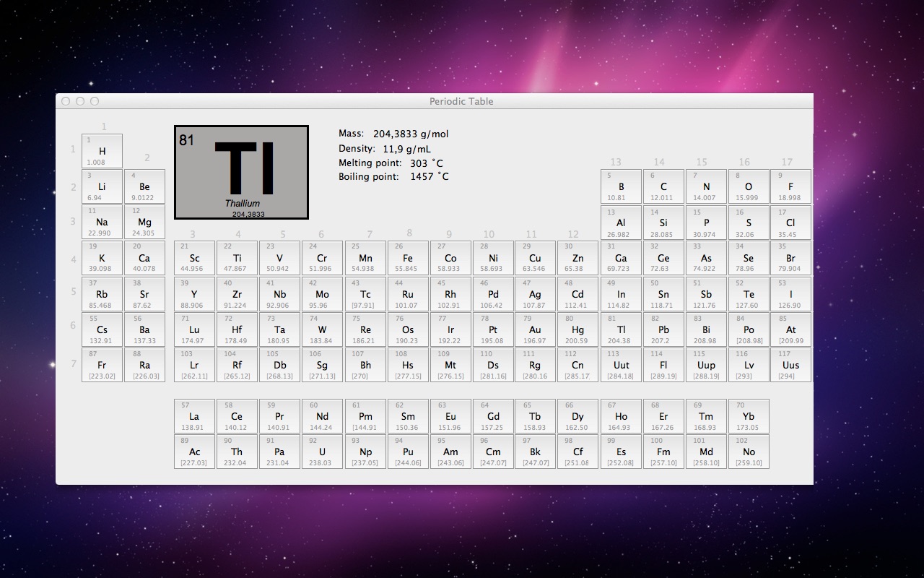Close the Periodic Table window
924x578 pixels.
(x=66, y=101)
